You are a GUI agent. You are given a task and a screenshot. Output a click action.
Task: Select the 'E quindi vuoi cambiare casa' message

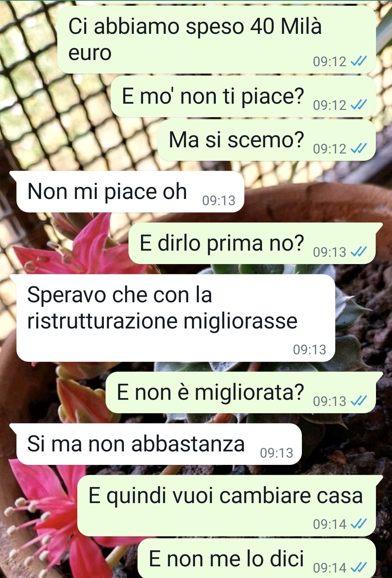[231, 506]
